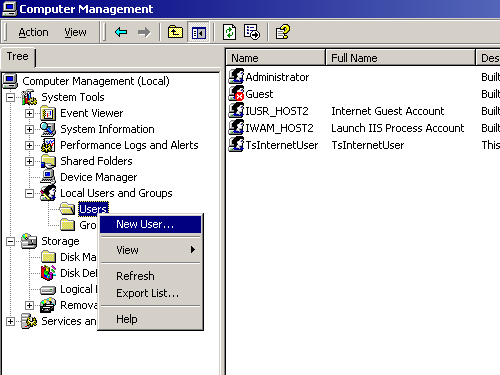500x375 pixels.
Task: Click the Device Manager tree icon
Action: [x=48, y=177]
